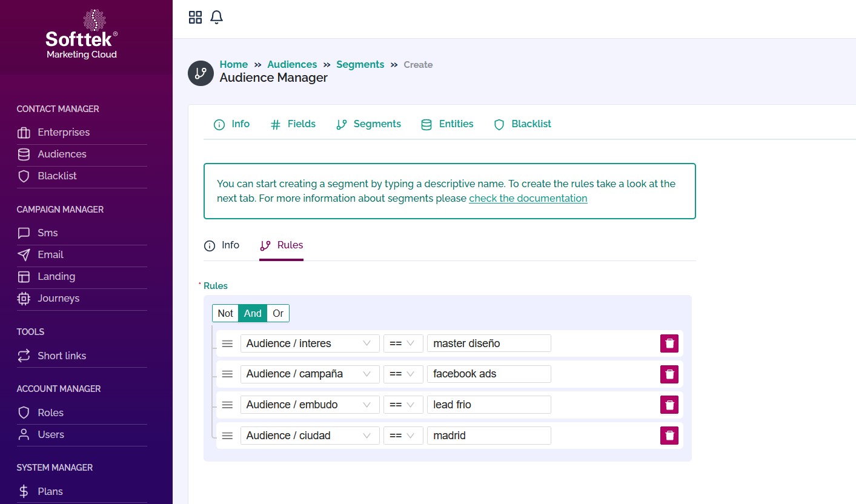
Task: Switch rule group operator to Or
Action: (x=278, y=313)
